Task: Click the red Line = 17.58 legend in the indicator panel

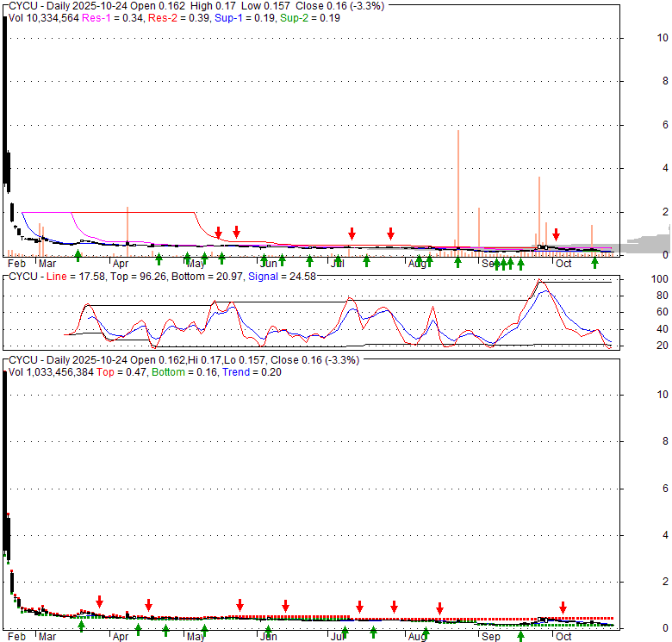Action: (x=76, y=277)
